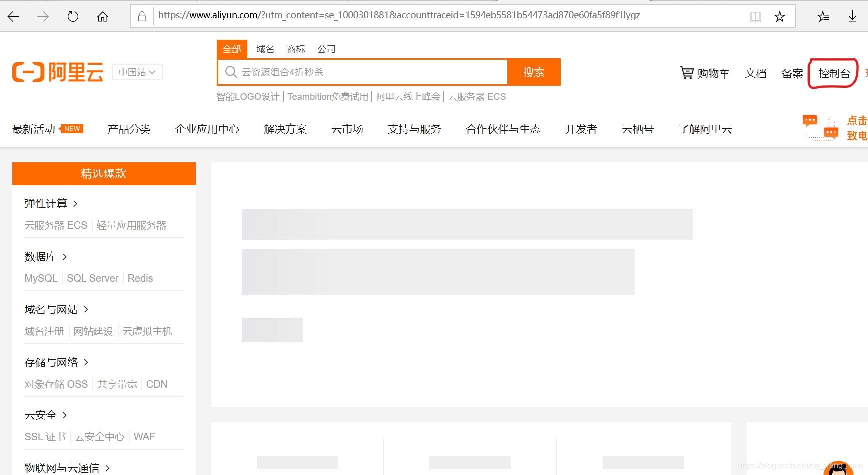Open the 控制台 console link
This screenshot has width=868, height=475.
[x=834, y=74]
